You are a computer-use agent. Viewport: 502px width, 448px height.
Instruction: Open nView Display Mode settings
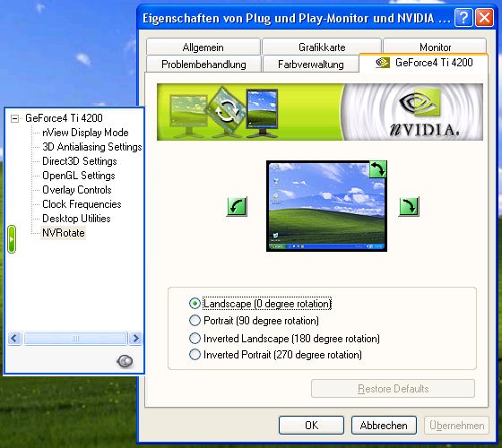click(85, 133)
